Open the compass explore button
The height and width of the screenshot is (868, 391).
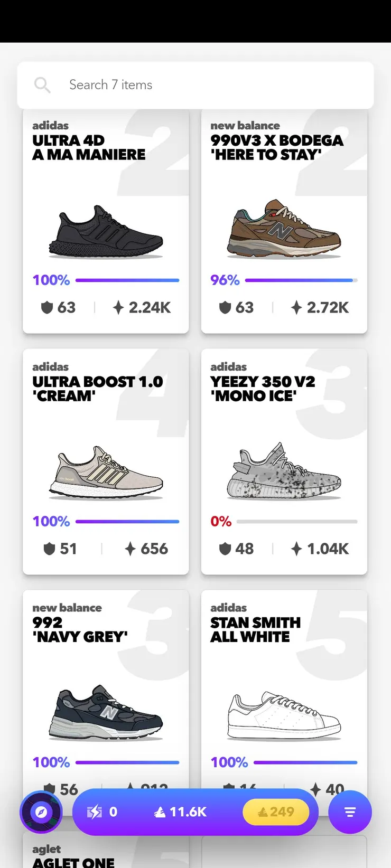[41, 812]
